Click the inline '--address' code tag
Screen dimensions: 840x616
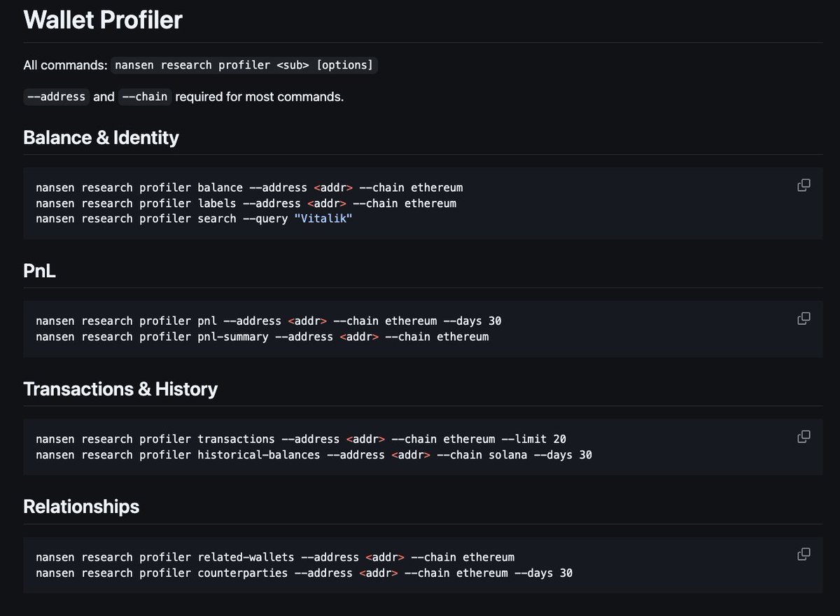click(56, 97)
